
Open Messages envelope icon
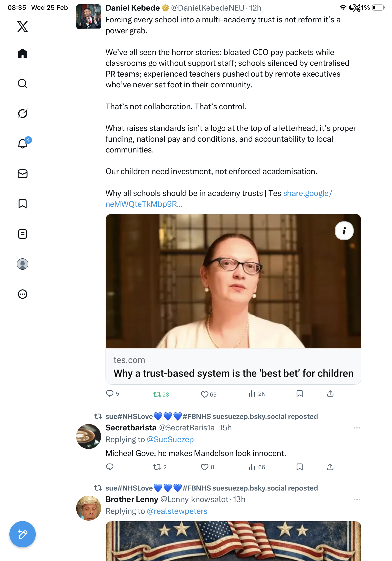(23, 174)
